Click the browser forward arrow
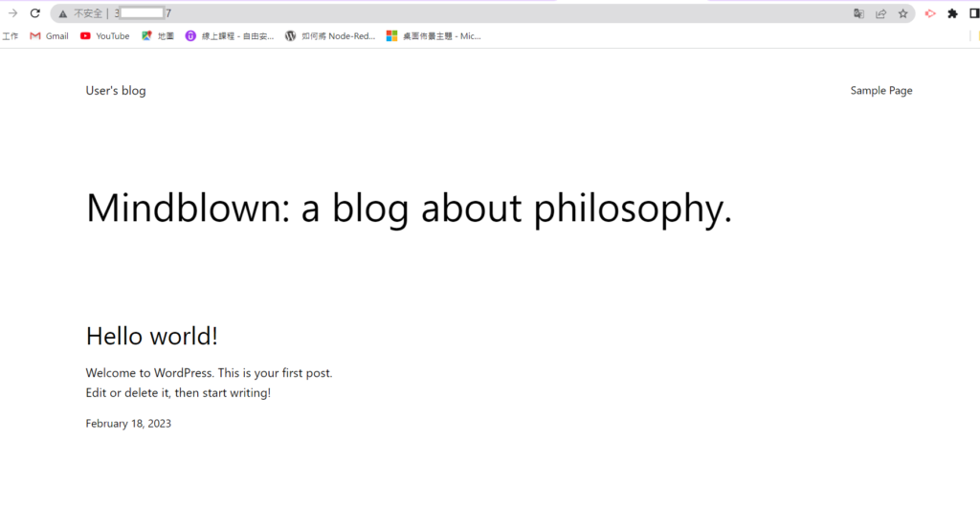Viewport: 980px width, 507px height. pos(12,13)
